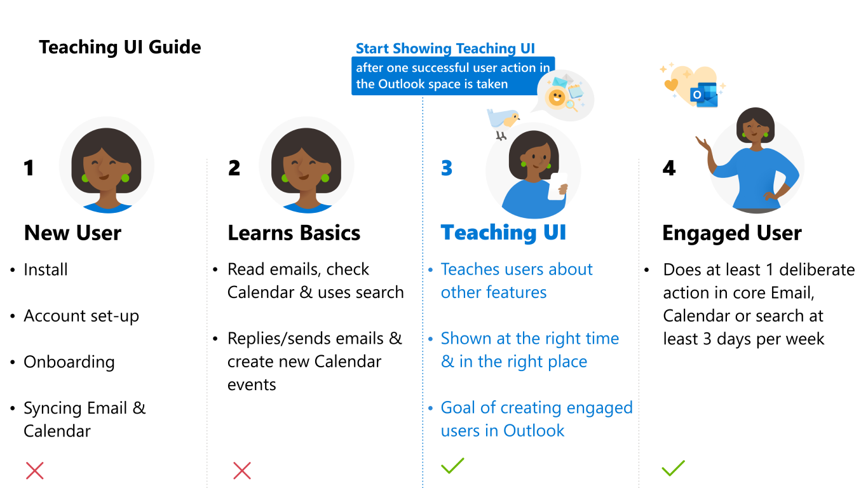Click the Goal of creating engaged users text
868x488 pixels.
[536, 419]
